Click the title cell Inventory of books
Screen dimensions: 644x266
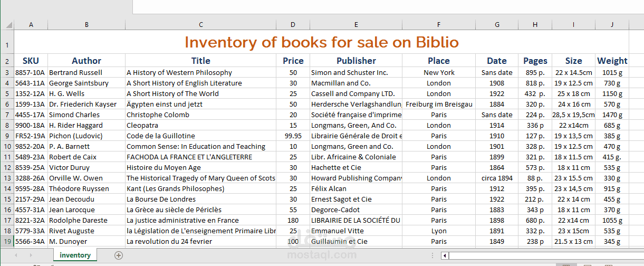click(321, 42)
